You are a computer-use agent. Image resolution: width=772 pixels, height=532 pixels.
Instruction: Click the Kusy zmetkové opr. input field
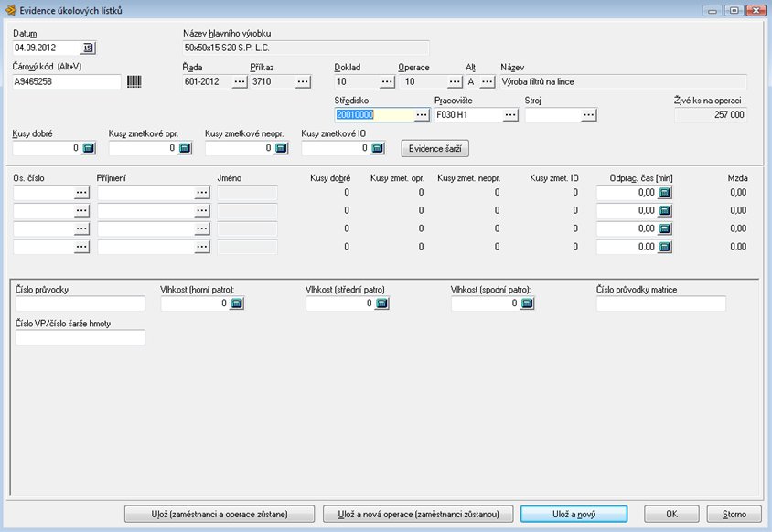pyautogui.click(x=144, y=148)
